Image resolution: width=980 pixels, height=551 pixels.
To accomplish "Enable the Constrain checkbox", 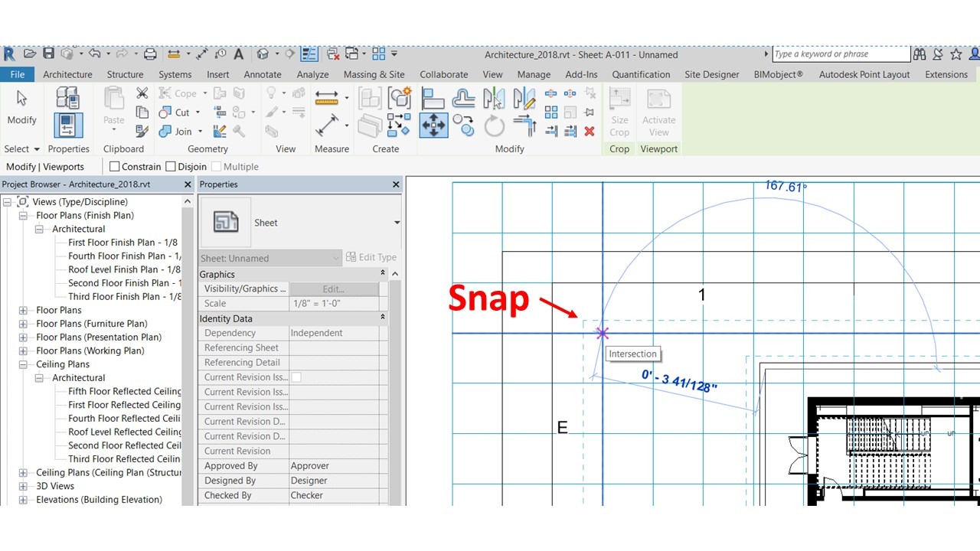I will click(x=115, y=167).
